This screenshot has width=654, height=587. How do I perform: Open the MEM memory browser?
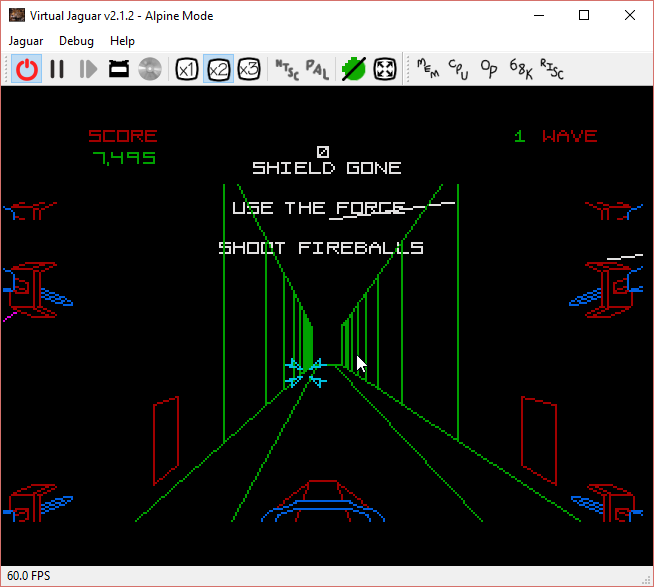[427, 69]
